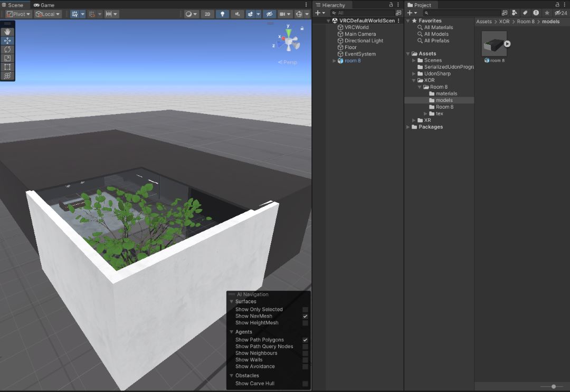Switch projection via Persp label
The image size is (570, 392).
click(x=288, y=62)
